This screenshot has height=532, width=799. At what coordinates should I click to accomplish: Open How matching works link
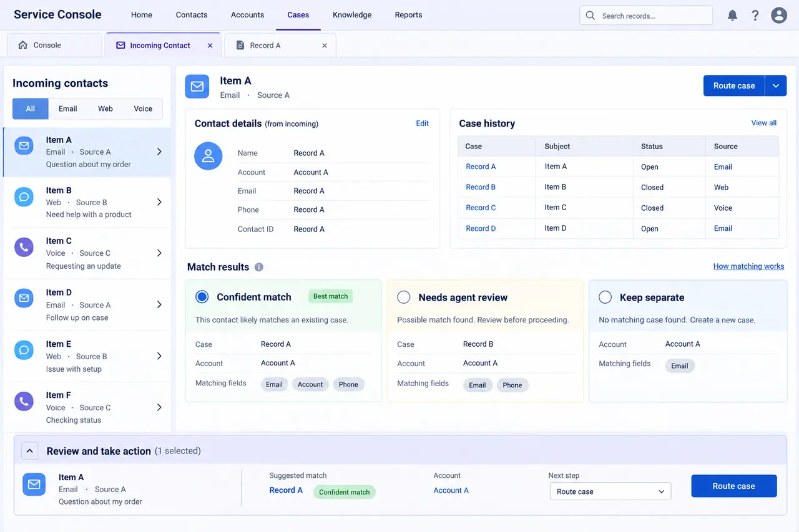748,266
